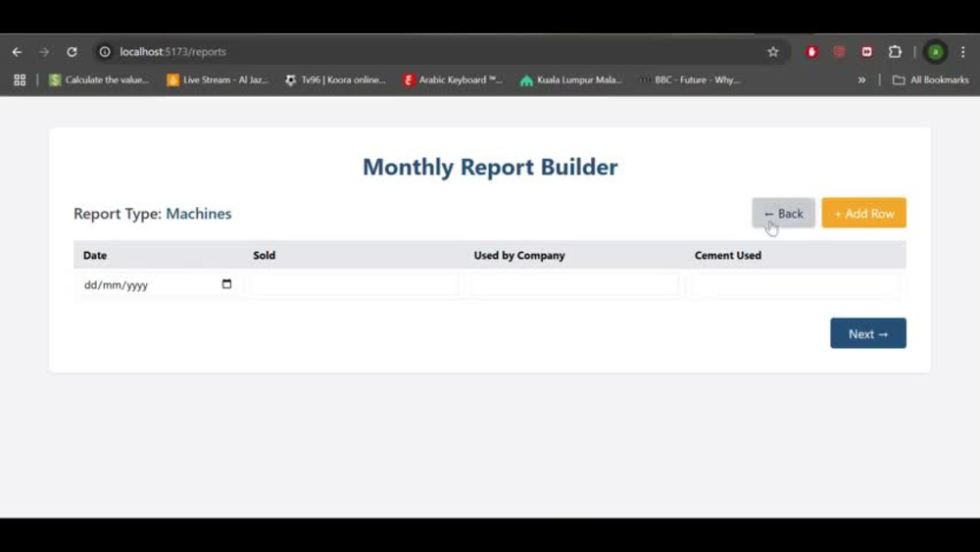Open the apps grid in bookmarks bar
The height and width of the screenshot is (552, 980).
pos(20,80)
